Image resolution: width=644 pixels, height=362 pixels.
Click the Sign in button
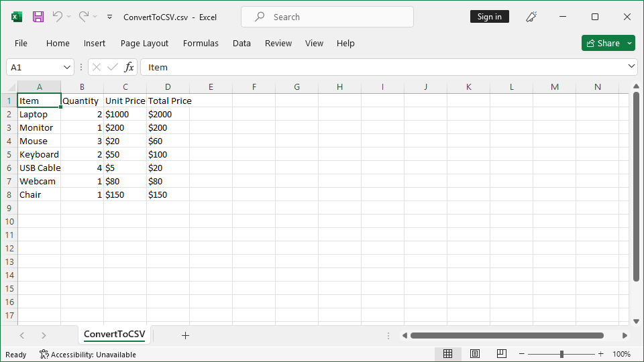(x=490, y=17)
